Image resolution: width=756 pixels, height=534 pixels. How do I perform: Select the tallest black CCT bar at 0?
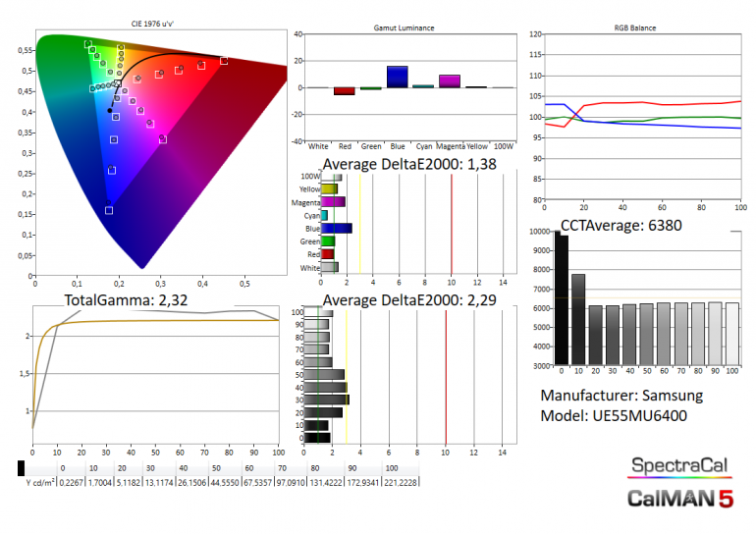(x=563, y=299)
